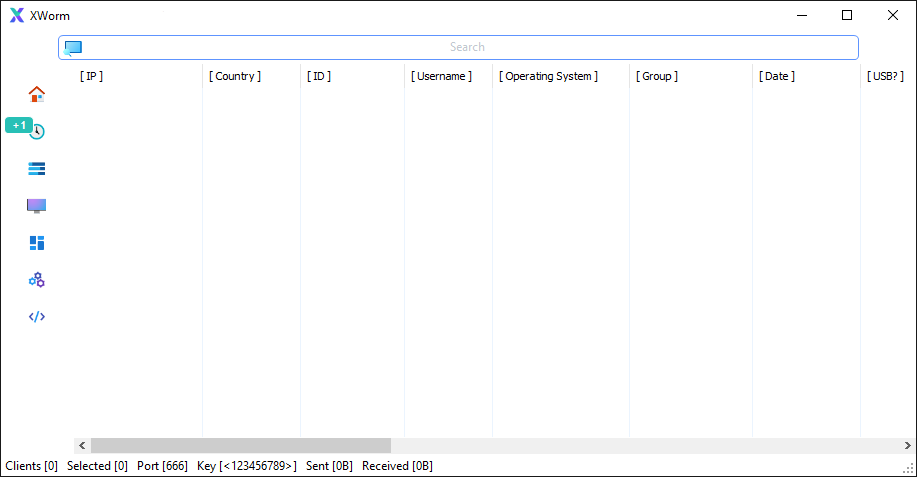Open the clock icon with +1 badge
917x477 pixels.
tap(38, 131)
